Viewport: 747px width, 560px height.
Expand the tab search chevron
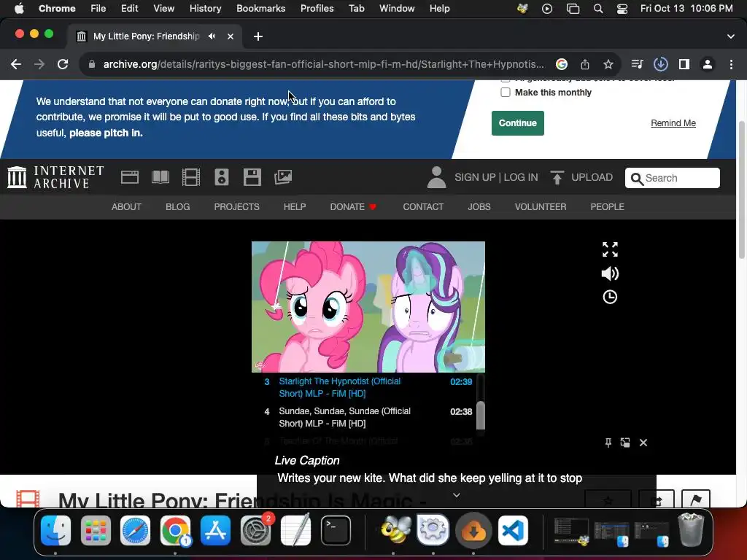coord(731,36)
